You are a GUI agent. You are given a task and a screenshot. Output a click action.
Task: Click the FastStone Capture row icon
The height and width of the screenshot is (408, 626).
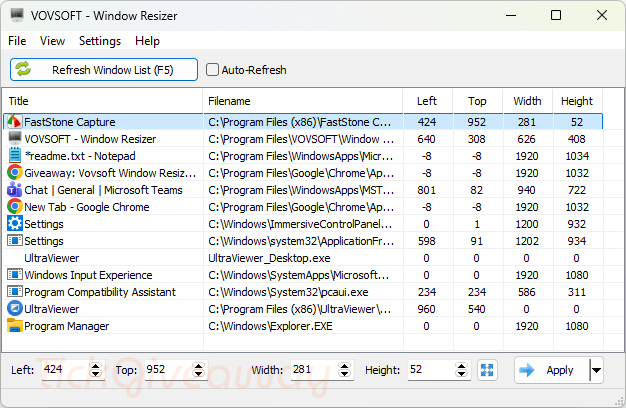pyautogui.click(x=14, y=121)
